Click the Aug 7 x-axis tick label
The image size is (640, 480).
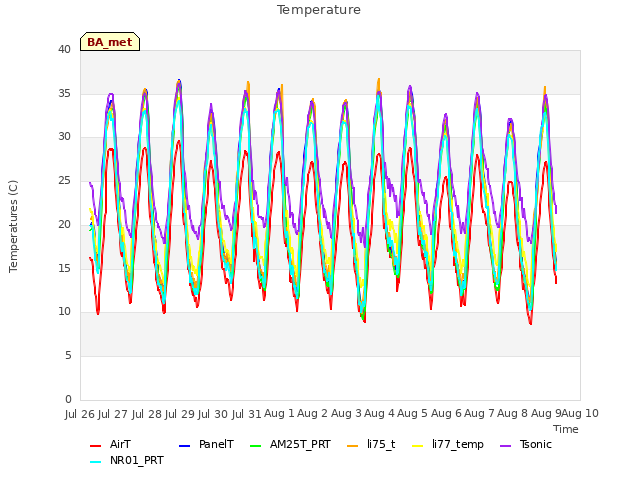tap(479, 414)
